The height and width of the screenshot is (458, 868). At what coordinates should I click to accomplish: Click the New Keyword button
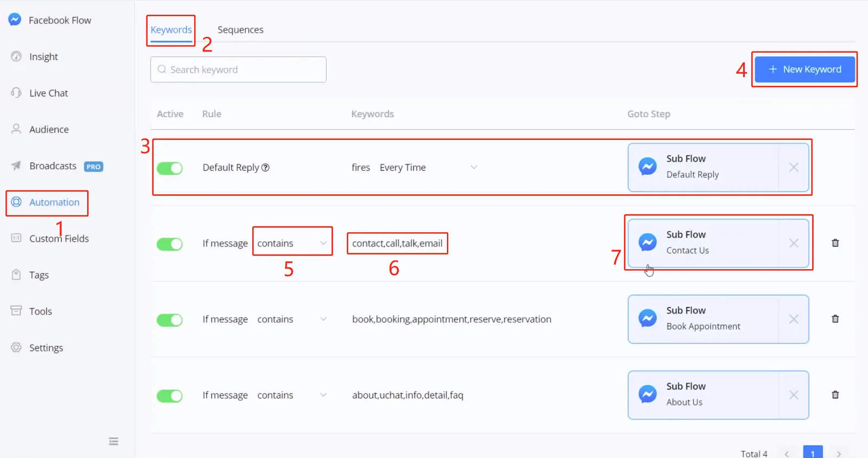tap(805, 69)
